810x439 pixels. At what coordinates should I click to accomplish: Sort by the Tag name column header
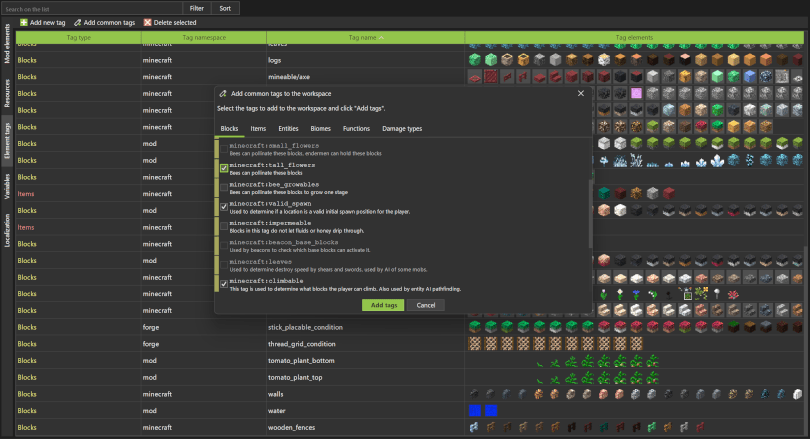[x=365, y=37]
